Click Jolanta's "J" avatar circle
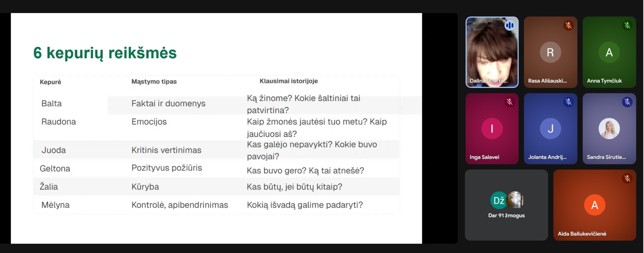 tap(550, 129)
